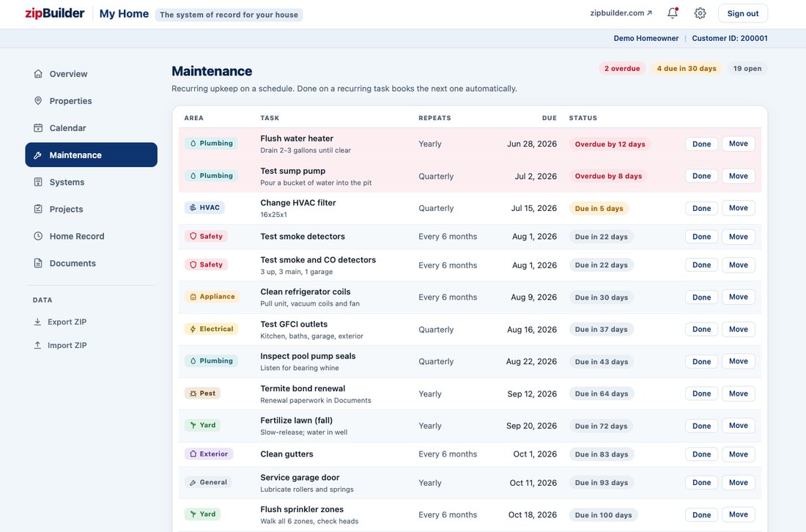Click the General tag on Service garage door
Screen dimensions: 806x532
pos(208,482)
